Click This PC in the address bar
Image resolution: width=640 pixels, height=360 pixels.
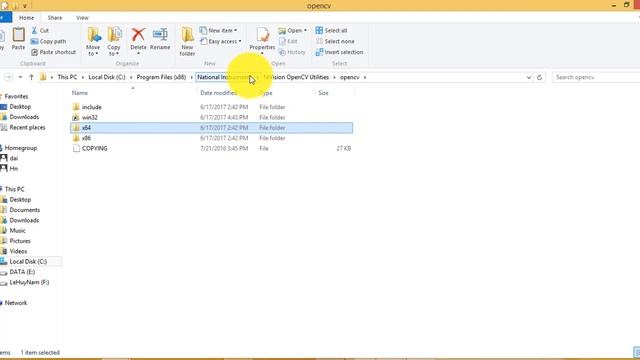click(67, 77)
